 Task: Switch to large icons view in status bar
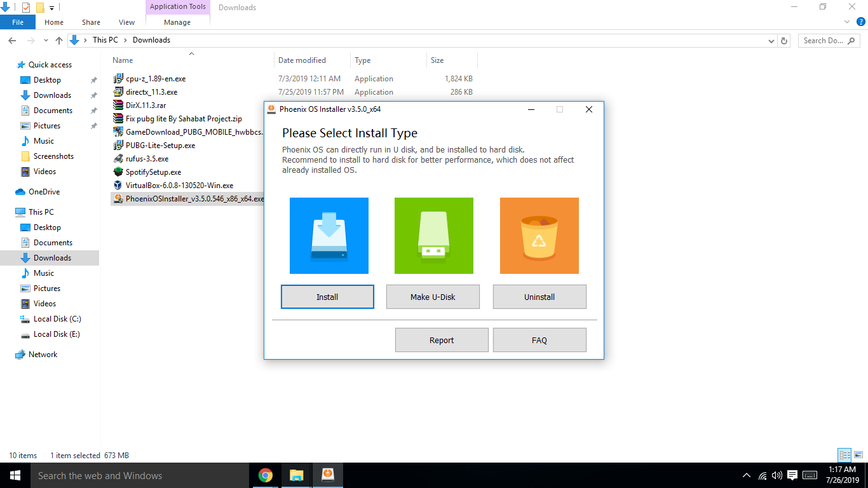tap(858, 455)
